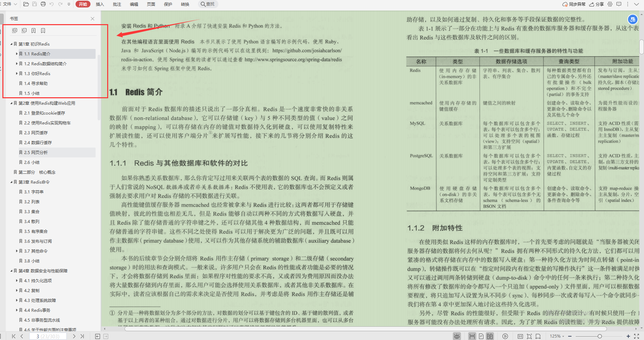Switch to two-page view layout
Image resolution: width=644 pixels, height=340 pixels.
pos(490,336)
